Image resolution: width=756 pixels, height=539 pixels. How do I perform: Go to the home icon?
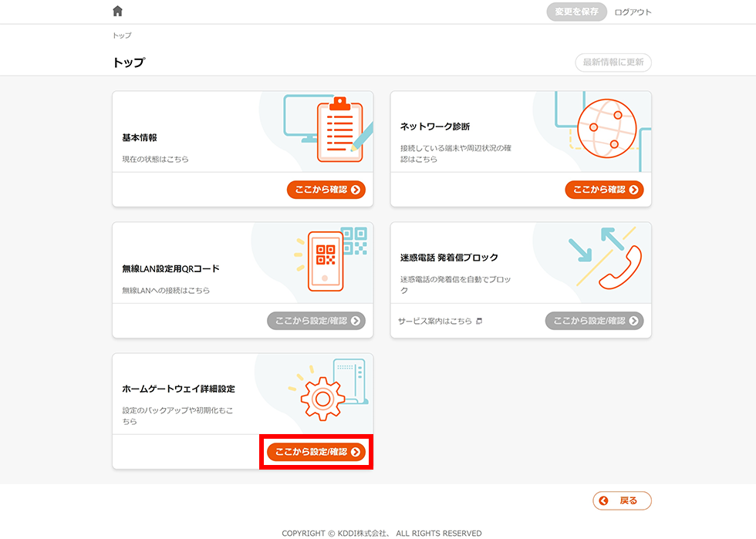tap(117, 11)
